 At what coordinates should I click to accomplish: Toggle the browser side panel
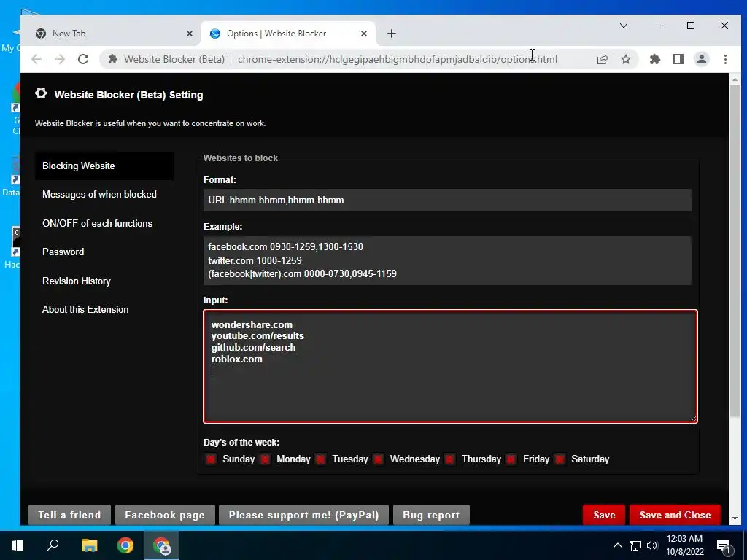click(678, 59)
